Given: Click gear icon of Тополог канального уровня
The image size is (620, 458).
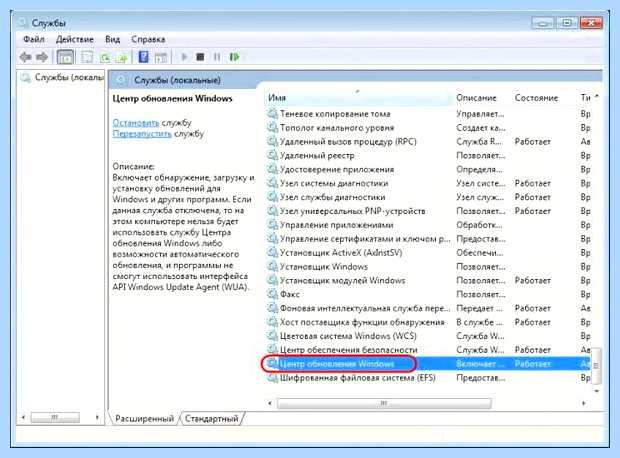Looking at the screenshot, I should point(272,128).
